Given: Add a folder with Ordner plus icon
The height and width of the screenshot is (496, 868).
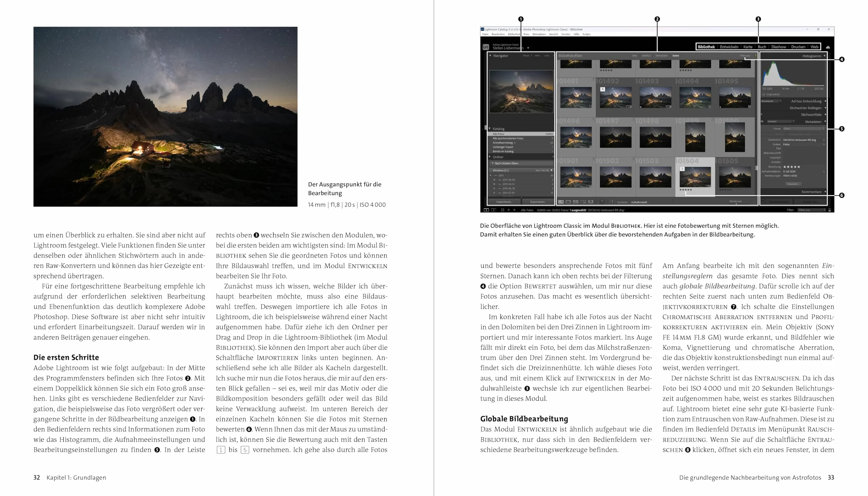Looking at the screenshot, I should point(553,157).
